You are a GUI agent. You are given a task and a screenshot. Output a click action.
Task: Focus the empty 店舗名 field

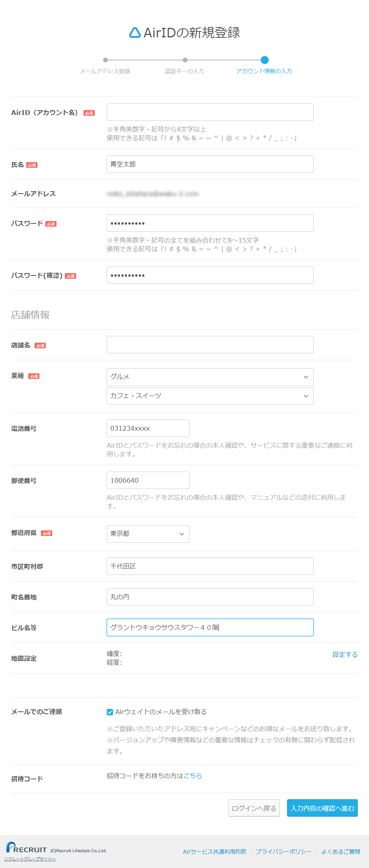coord(210,345)
